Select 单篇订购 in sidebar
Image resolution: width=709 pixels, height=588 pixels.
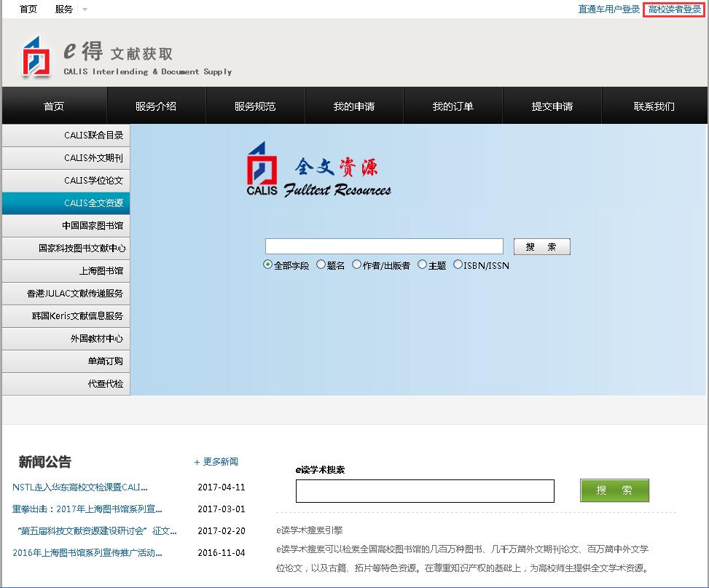click(x=66, y=361)
